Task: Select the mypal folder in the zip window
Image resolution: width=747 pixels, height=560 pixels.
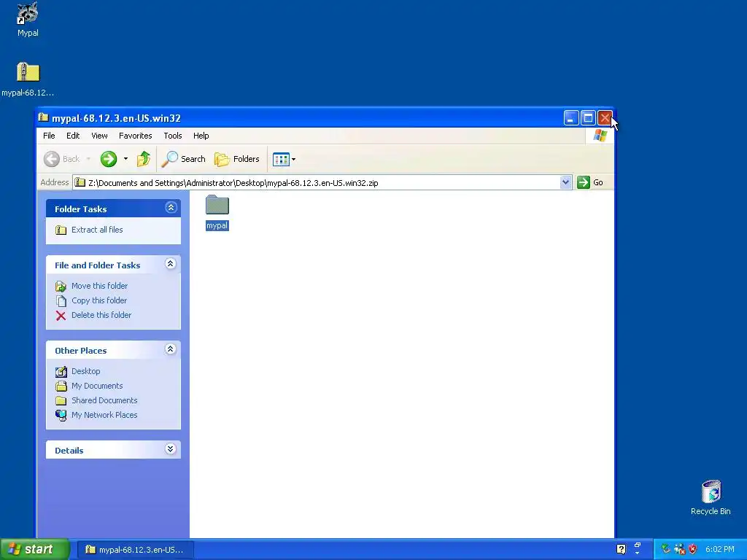Action: tap(217, 213)
